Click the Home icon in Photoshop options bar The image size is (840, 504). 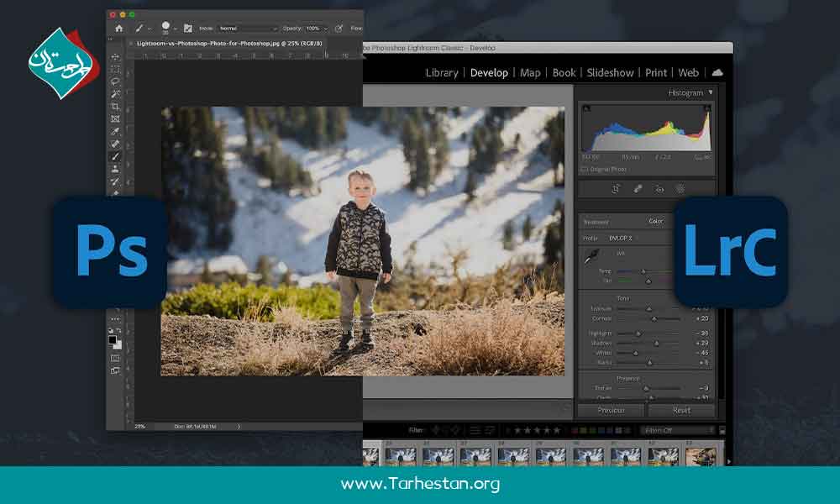tap(119, 29)
